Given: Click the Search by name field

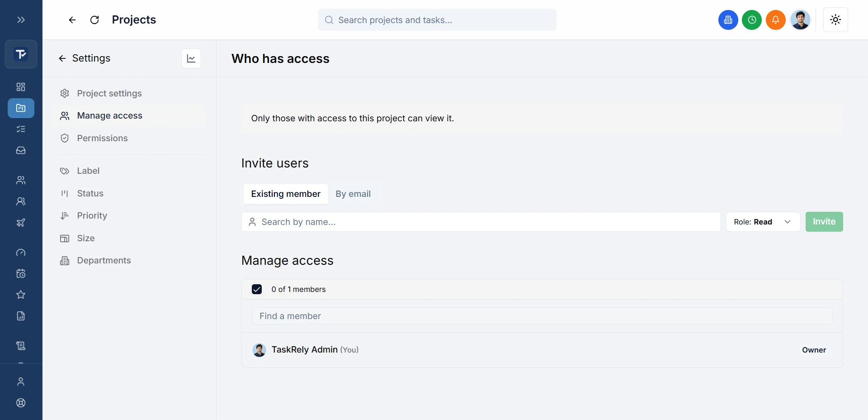Looking at the screenshot, I should tap(481, 222).
